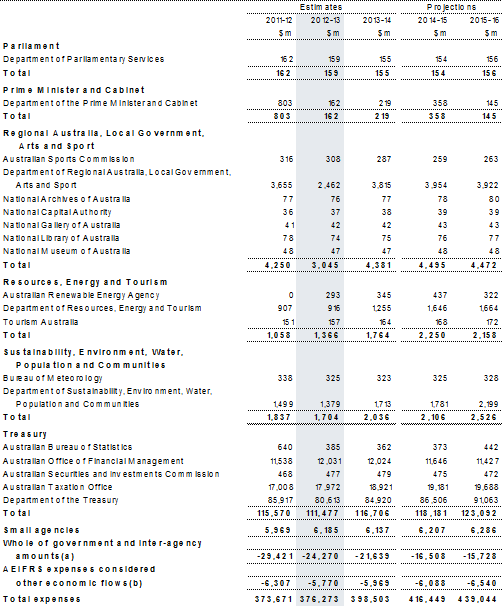This screenshot has height=606, width=504.
Task: Select the Parliament section heading
Action: (x=31, y=46)
